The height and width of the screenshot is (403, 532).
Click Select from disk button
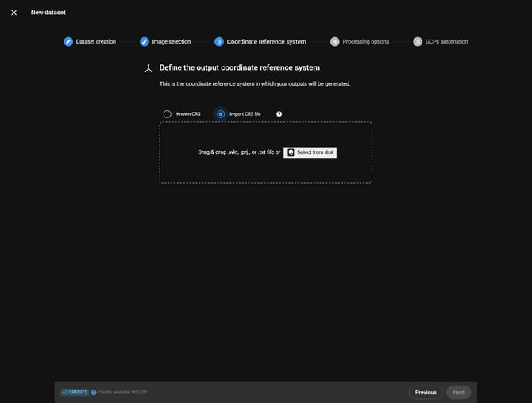[310, 152]
